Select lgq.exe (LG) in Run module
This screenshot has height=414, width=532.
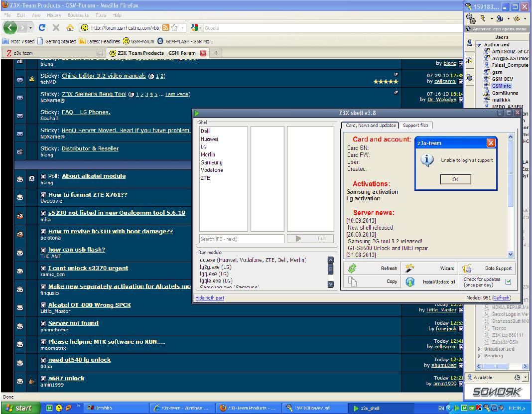pyautogui.click(x=214, y=274)
